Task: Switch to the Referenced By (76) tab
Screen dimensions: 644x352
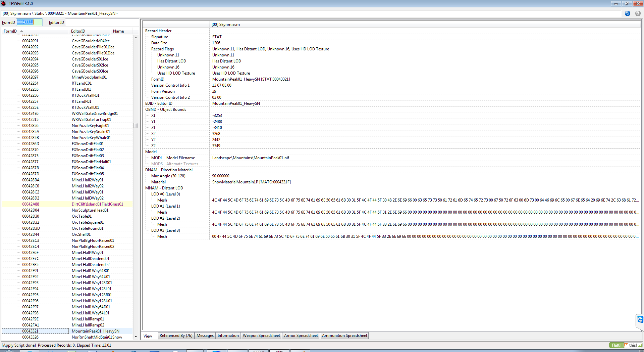Action: coord(176,336)
